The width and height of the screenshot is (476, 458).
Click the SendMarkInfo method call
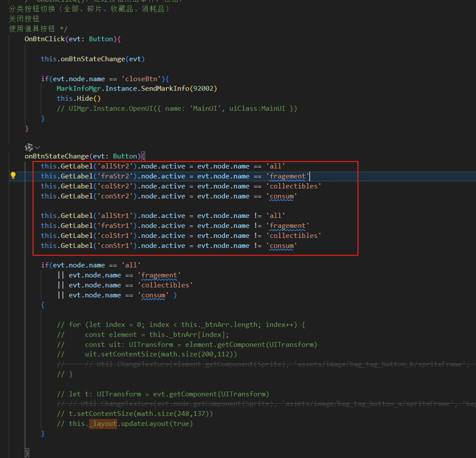(165, 89)
